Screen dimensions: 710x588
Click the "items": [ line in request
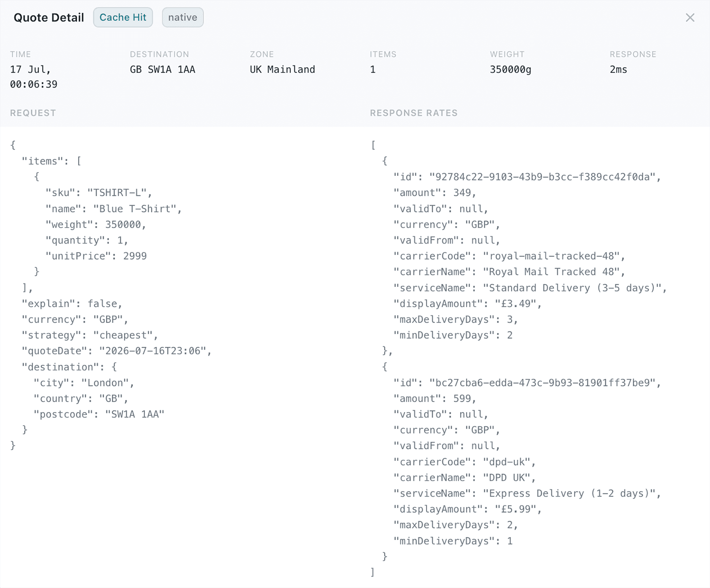coord(52,161)
